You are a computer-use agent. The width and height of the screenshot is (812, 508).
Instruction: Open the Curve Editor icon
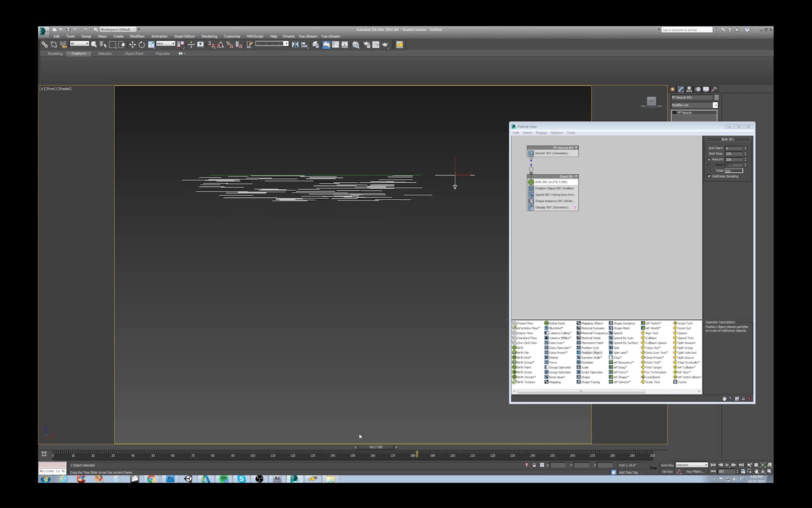click(x=335, y=44)
